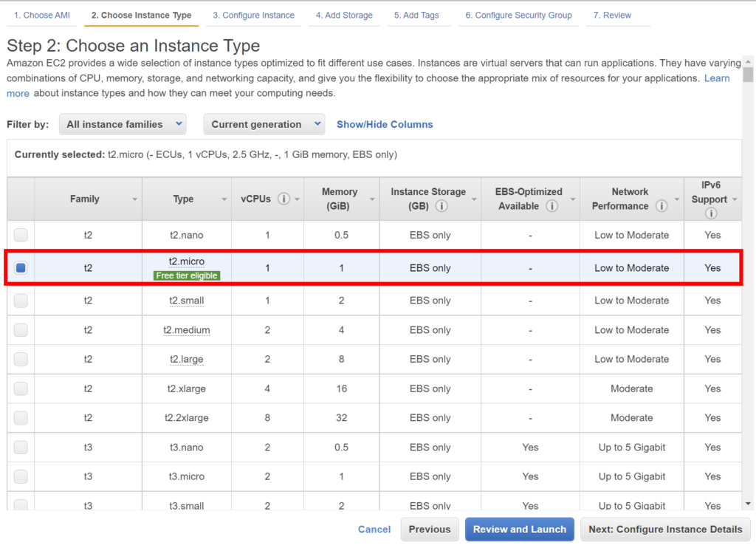Click Show/Hide Columns link
The width and height of the screenshot is (756, 548).
385,125
